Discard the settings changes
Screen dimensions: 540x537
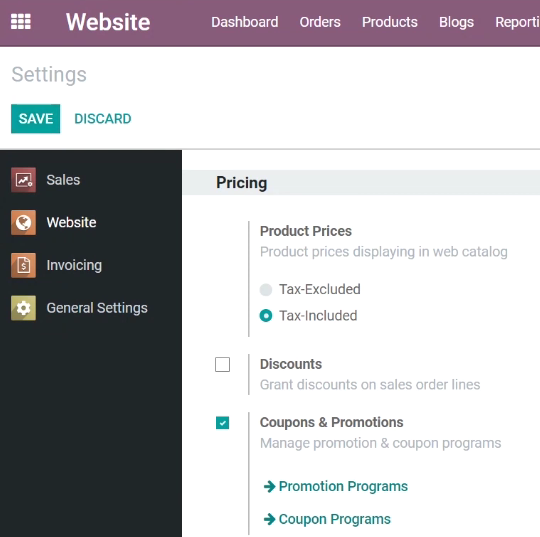click(x=103, y=119)
